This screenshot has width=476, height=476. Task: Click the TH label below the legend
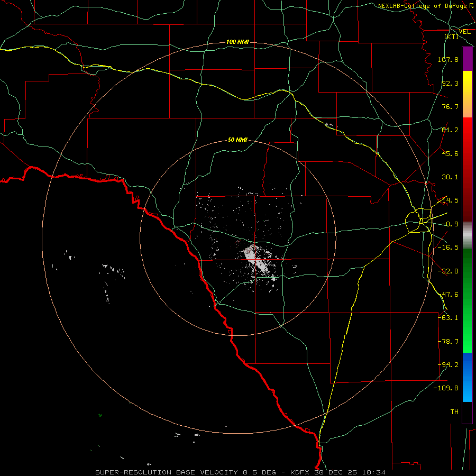pos(454,411)
